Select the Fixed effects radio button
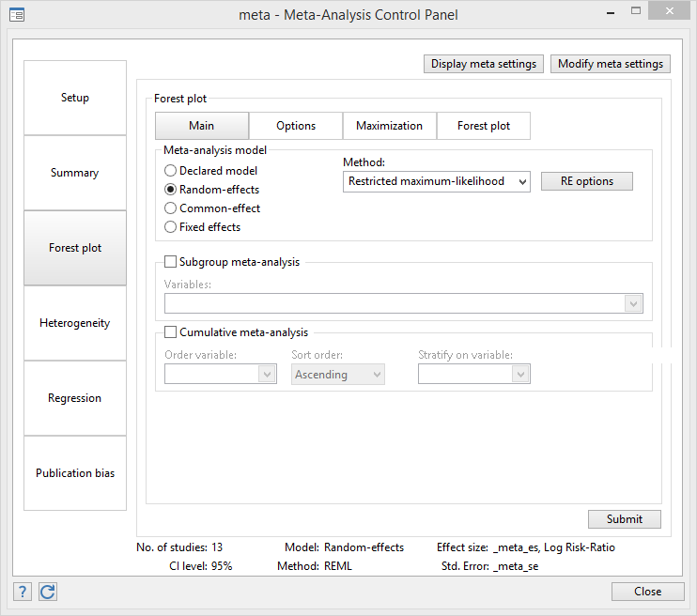697x616 pixels. coord(171,227)
